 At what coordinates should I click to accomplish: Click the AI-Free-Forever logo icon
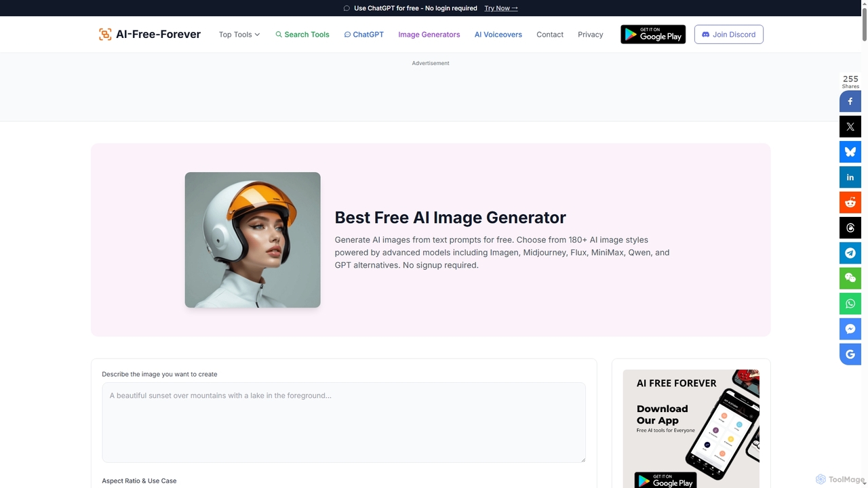(x=105, y=35)
